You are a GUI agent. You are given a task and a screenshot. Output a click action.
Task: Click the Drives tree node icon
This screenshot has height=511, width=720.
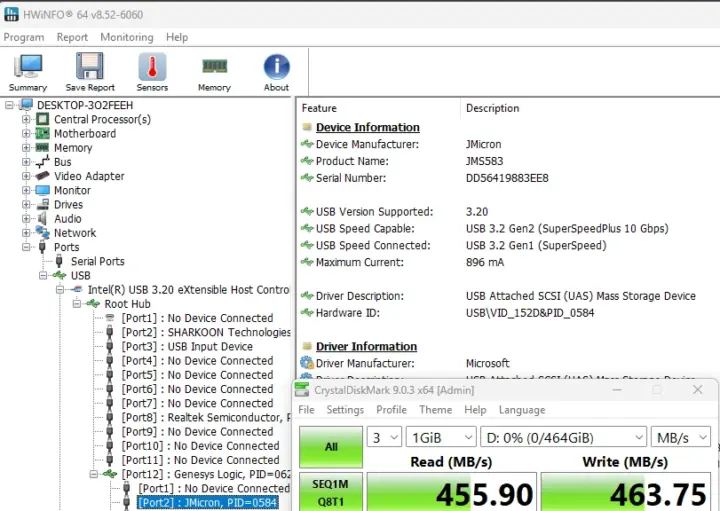point(42,204)
